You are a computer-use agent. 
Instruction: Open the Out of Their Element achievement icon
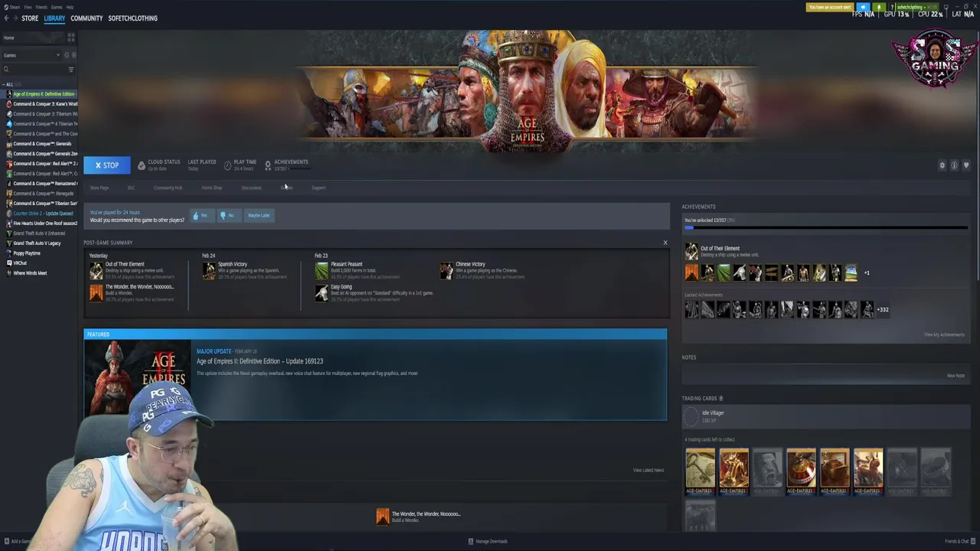691,252
